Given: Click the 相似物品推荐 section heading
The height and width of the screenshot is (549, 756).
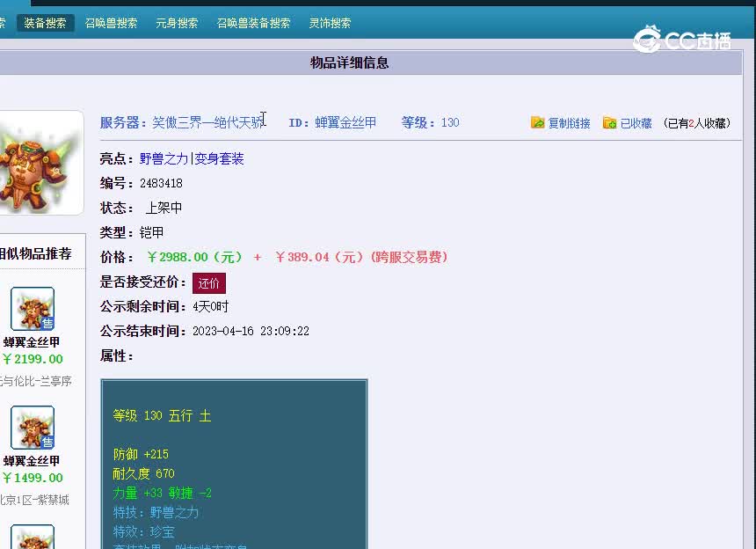Looking at the screenshot, I should [x=34, y=253].
